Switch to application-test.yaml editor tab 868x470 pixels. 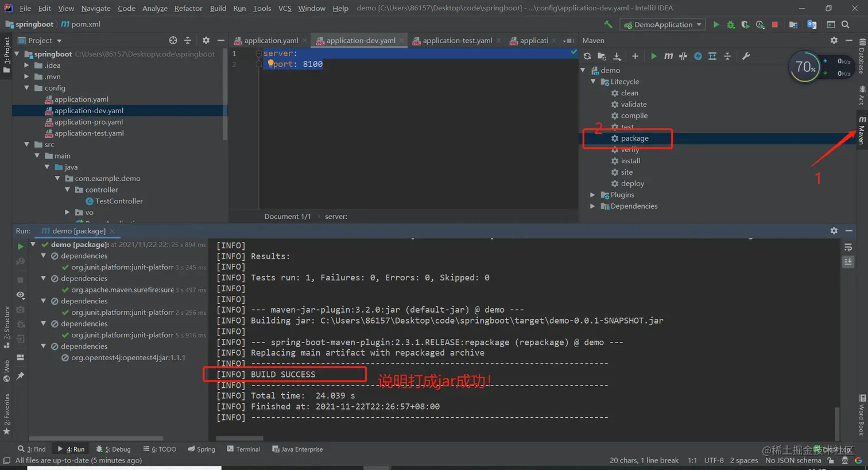click(x=458, y=40)
